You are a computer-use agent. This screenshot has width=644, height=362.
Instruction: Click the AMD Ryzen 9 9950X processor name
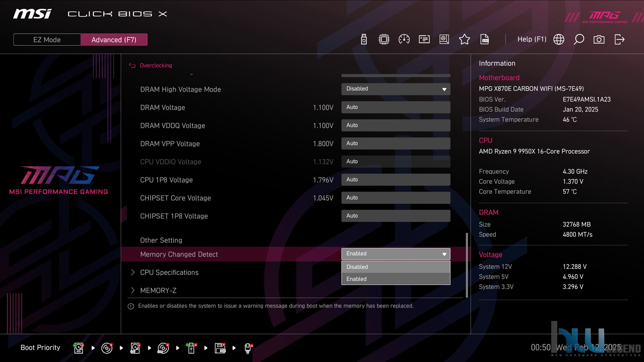tap(534, 151)
